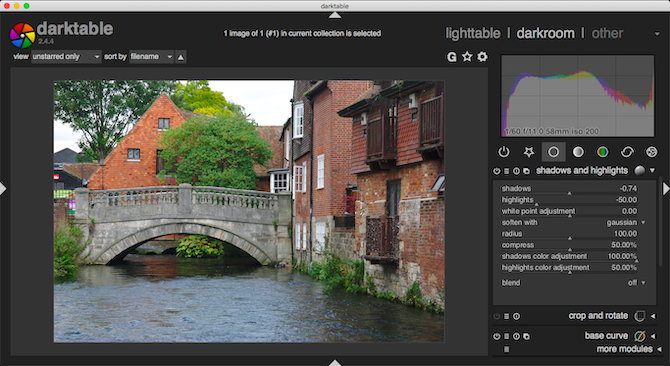Show active modules with the power icon
The image size is (670, 366).
(x=504, y=152)
